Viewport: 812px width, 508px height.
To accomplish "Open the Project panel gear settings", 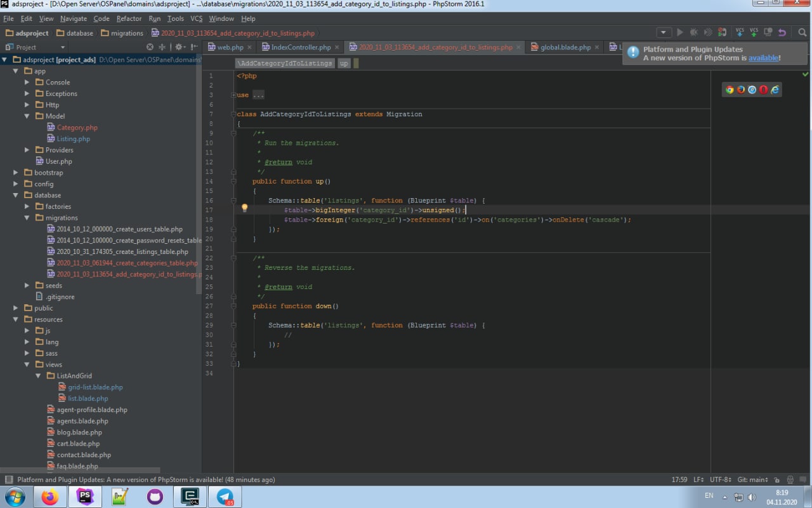I will pos(180,47).
